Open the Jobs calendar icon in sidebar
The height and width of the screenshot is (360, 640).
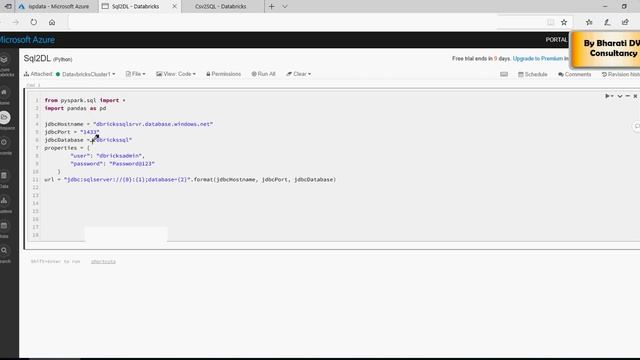pos(4,226)
